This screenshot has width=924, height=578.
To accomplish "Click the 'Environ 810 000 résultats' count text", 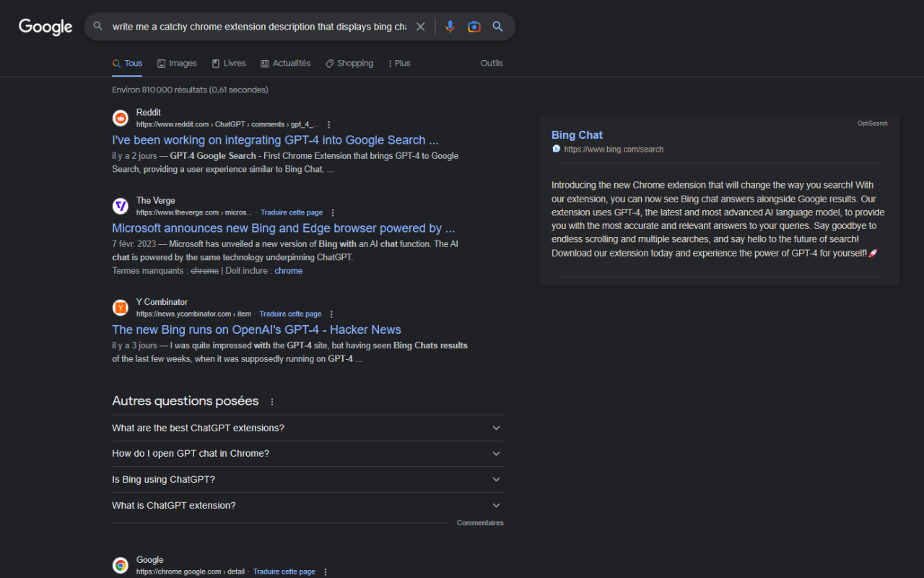I will [190, 90].
